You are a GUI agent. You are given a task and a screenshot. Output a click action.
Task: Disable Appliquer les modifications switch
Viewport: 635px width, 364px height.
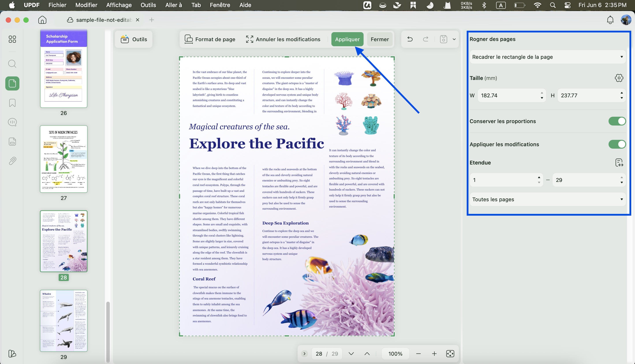click(617, 144)
